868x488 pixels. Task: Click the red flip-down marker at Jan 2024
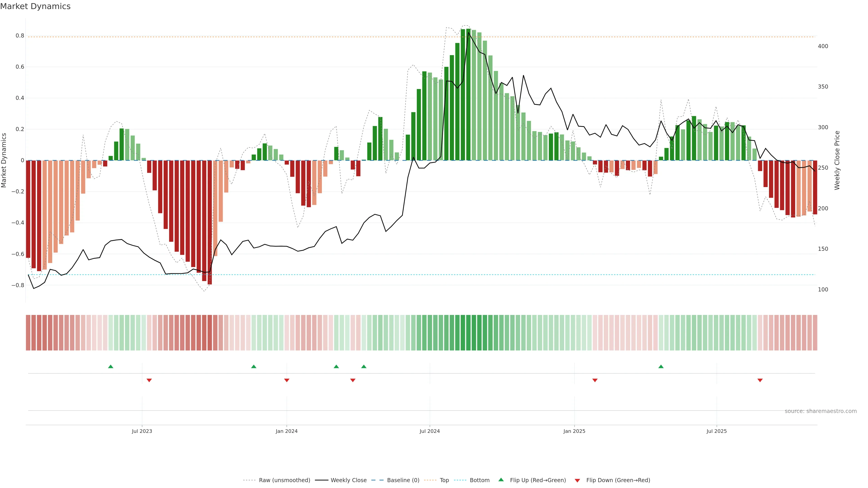tap(287, 380)
